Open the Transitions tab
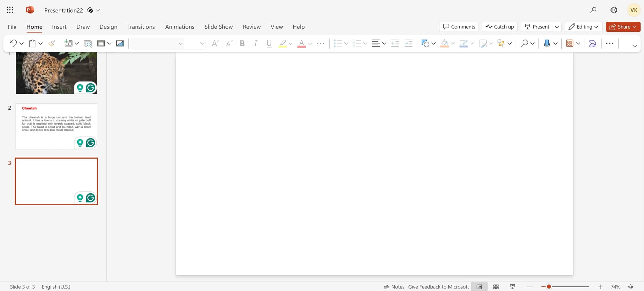 point(141,27)
